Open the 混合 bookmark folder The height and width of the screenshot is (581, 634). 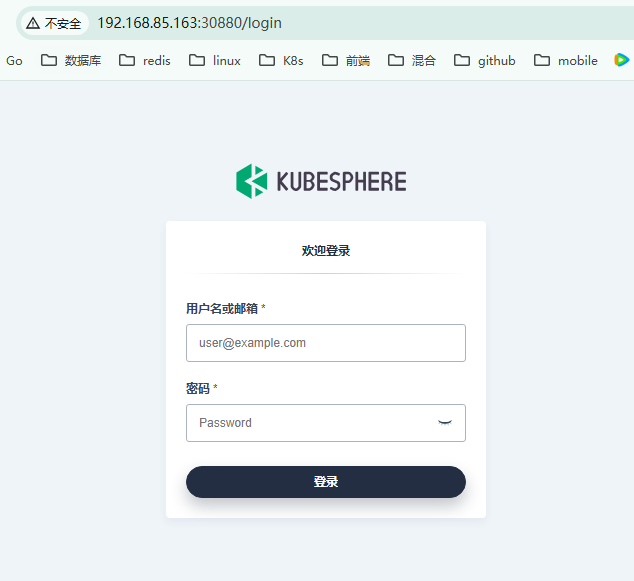(x=412, y=61)
